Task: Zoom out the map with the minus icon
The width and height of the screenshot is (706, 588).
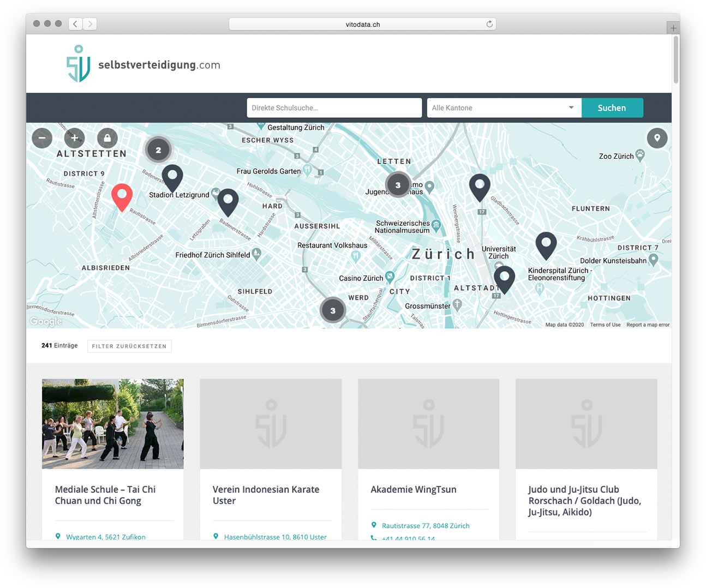Action: (42, 138)
